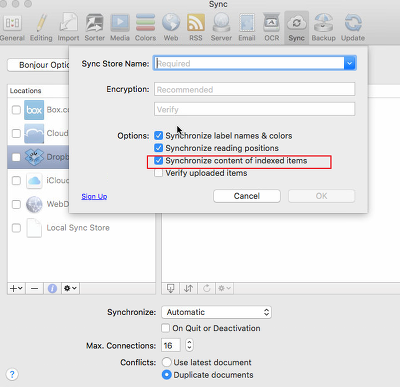Click the Local Sync Store document icon
Screen dimensions: 400x387
pyautogui.click(x=34, y=228)
